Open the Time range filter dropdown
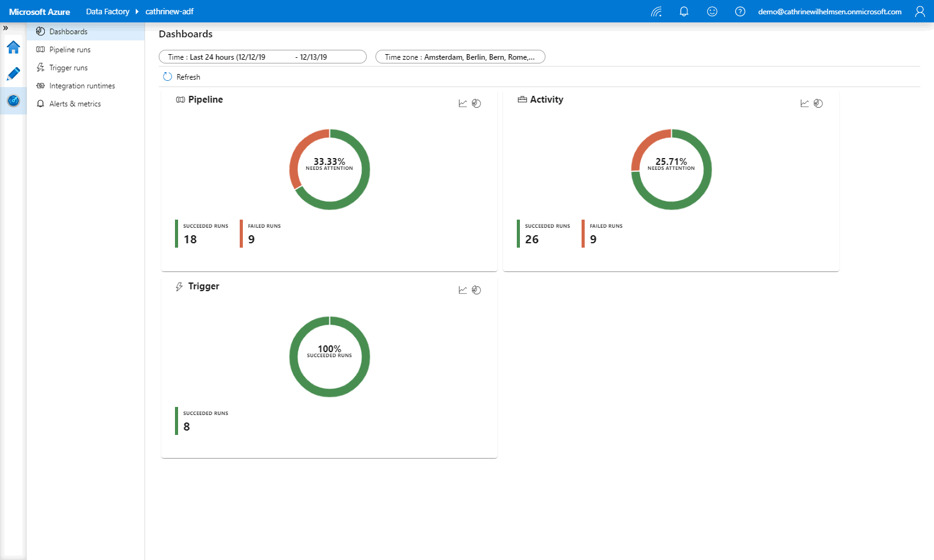The width and height of the screenshot is (934, 560). (262, 57)
